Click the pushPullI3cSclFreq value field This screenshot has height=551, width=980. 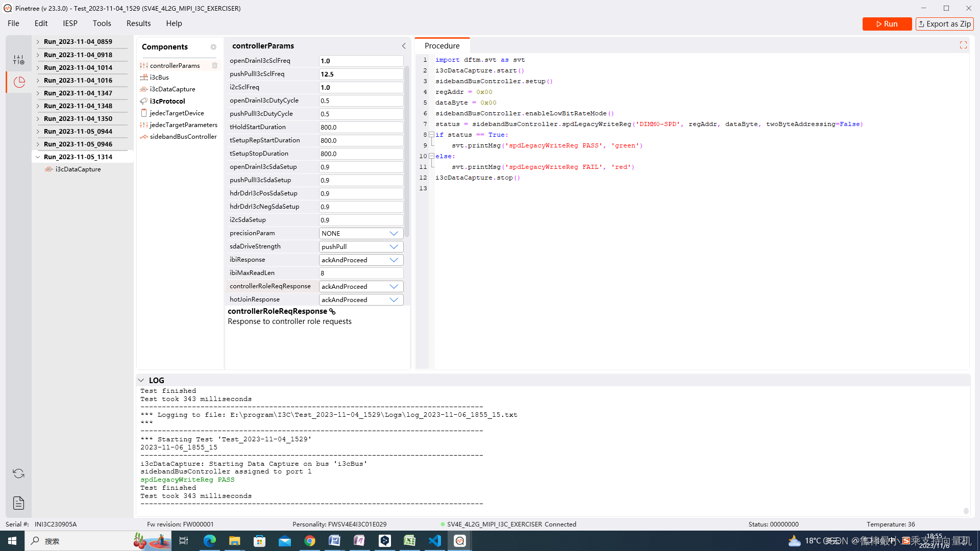coord(361,74)
